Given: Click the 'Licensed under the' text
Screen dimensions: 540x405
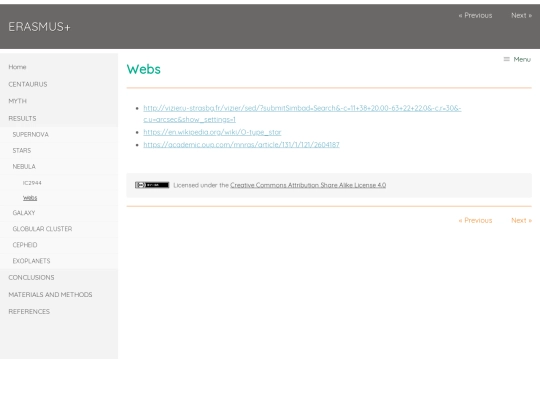Looking at the screenshot, I should click(201, 185).
